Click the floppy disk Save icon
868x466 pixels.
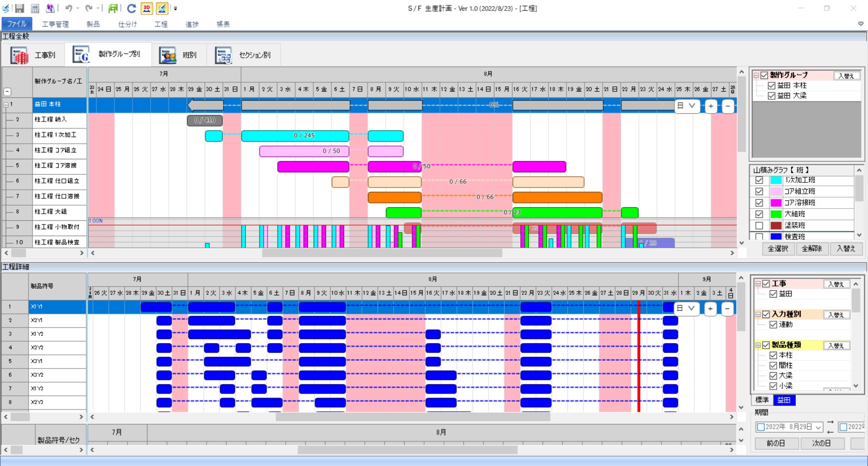pos(20,8)
